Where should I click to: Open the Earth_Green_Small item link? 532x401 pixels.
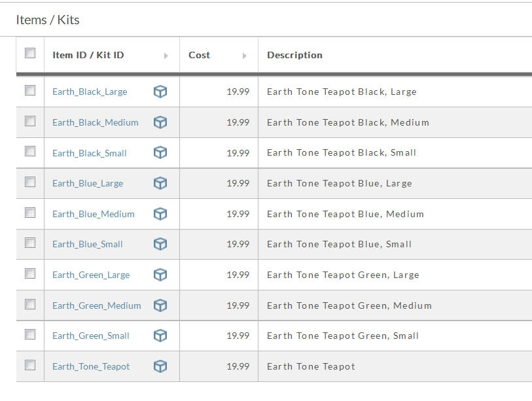pyautogui.click(x=90, y=336)
